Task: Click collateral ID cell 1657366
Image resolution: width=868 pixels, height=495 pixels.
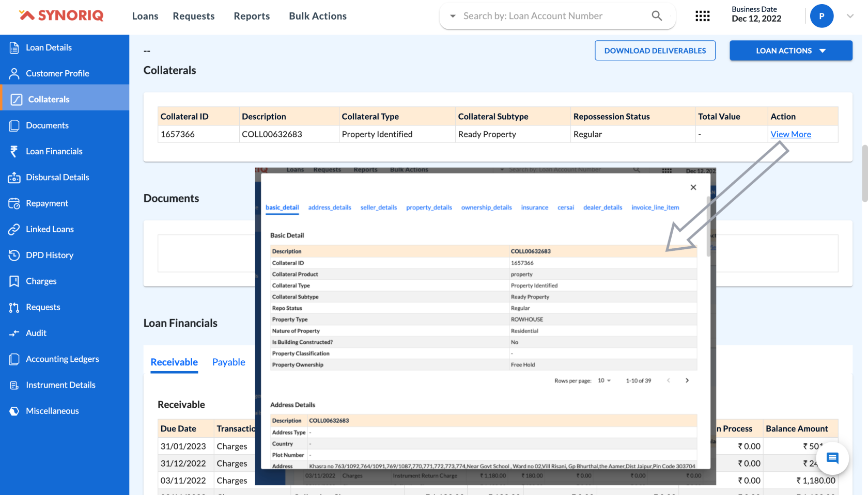Action: click(198, 134)
